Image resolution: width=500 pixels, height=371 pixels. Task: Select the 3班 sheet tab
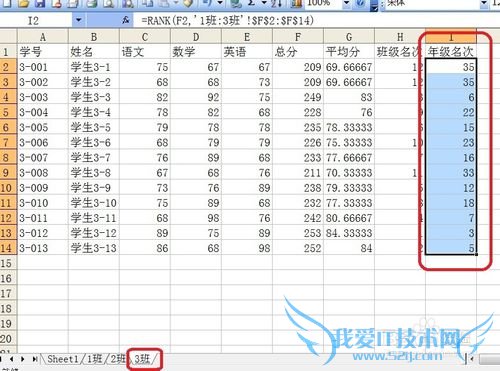pyautogui.click(x=142, y=359)
